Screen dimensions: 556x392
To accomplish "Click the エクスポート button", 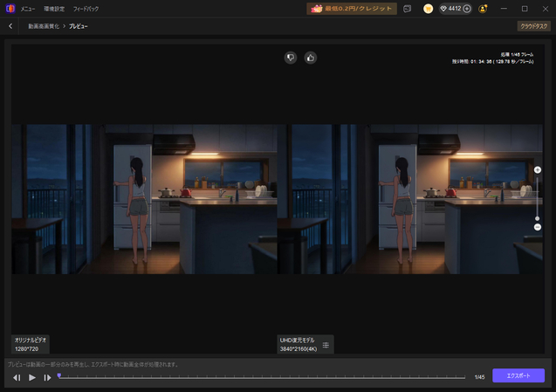I will 518,375.
